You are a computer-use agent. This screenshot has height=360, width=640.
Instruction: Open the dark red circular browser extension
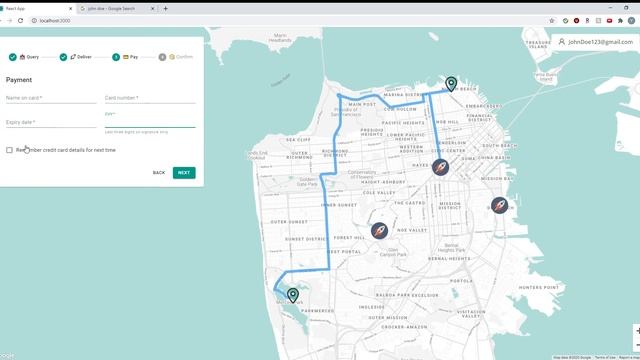click(x=576, y=20)
